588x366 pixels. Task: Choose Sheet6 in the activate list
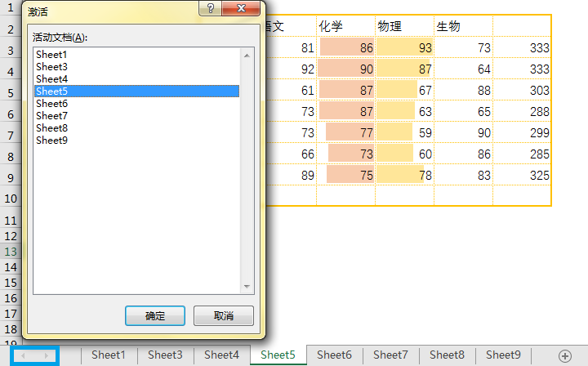point(137,104)
